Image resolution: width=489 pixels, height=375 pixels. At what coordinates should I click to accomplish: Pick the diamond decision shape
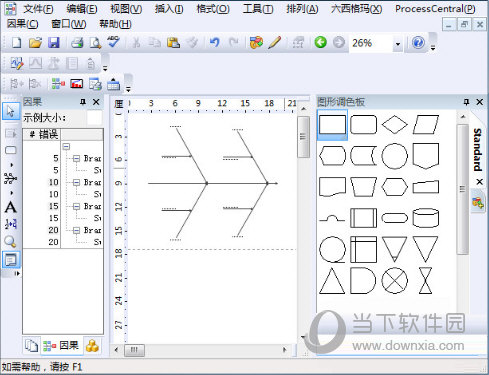pyautogui.click(x=395, y=125)
